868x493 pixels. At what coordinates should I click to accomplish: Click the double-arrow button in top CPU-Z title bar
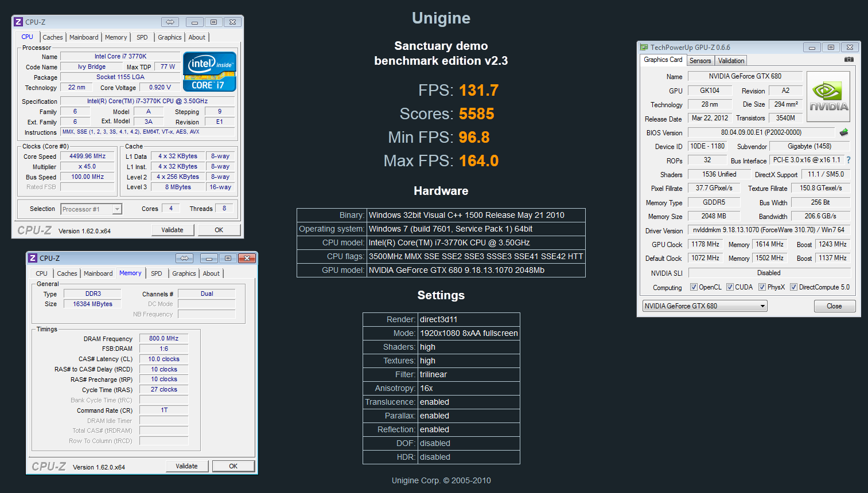pos(170,22)
